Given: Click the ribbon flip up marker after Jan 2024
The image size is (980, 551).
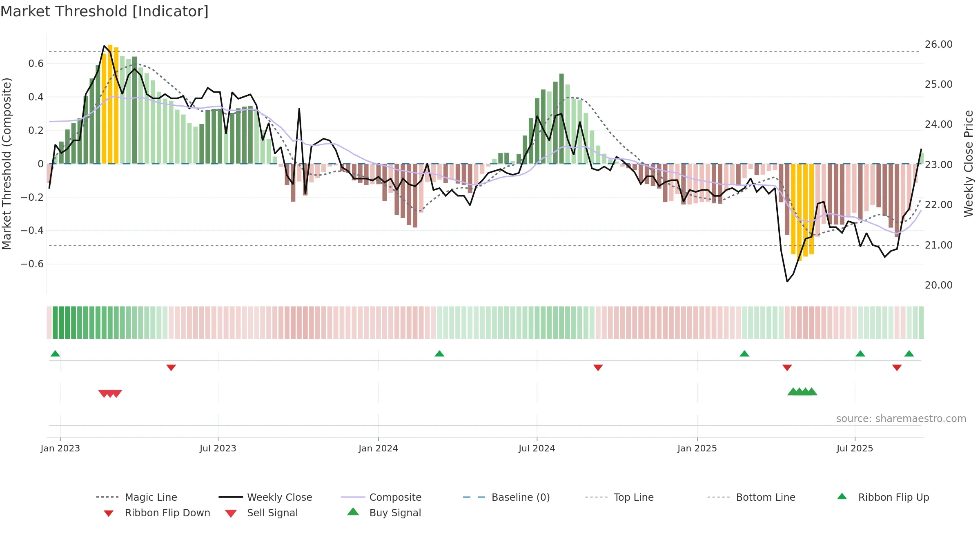Looking at the screenshot, I should (439, 353).
